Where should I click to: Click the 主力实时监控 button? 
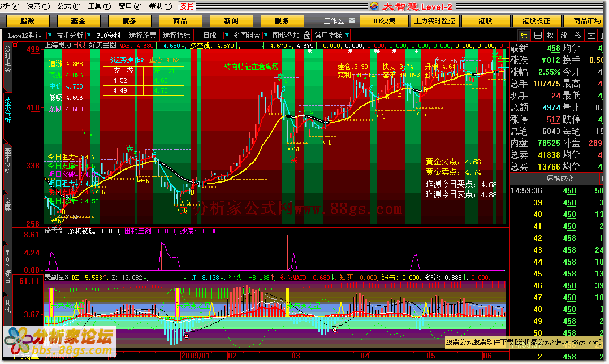tap(435, 20)
